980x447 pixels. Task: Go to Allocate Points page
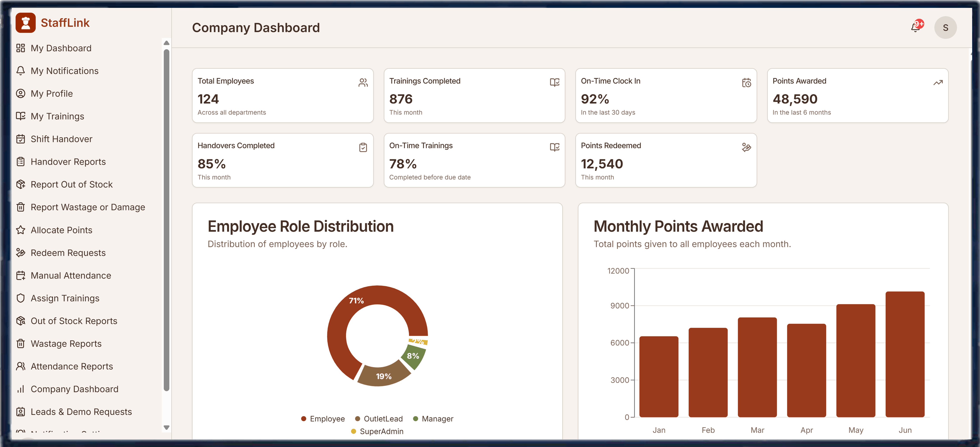click(x=61, y=230)
